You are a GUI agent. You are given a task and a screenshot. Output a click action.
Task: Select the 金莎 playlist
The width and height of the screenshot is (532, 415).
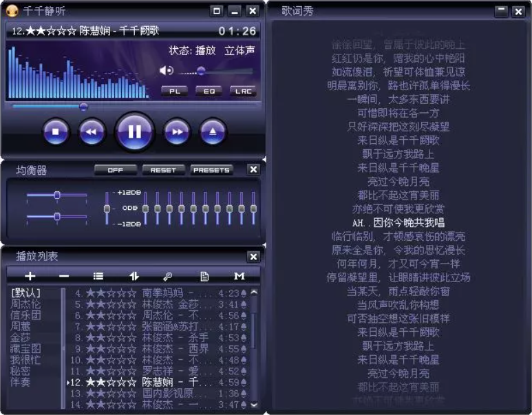point(21,337)
